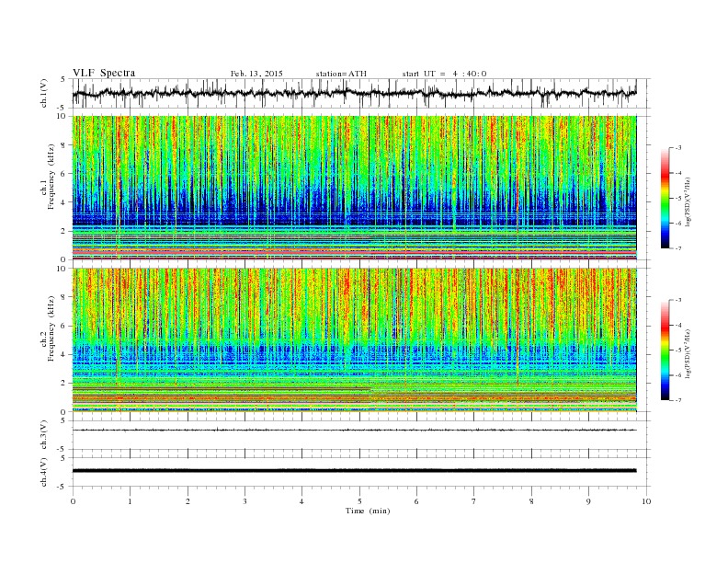
Task: Click the time axis tick label 1
Action: tap(131, 501)
